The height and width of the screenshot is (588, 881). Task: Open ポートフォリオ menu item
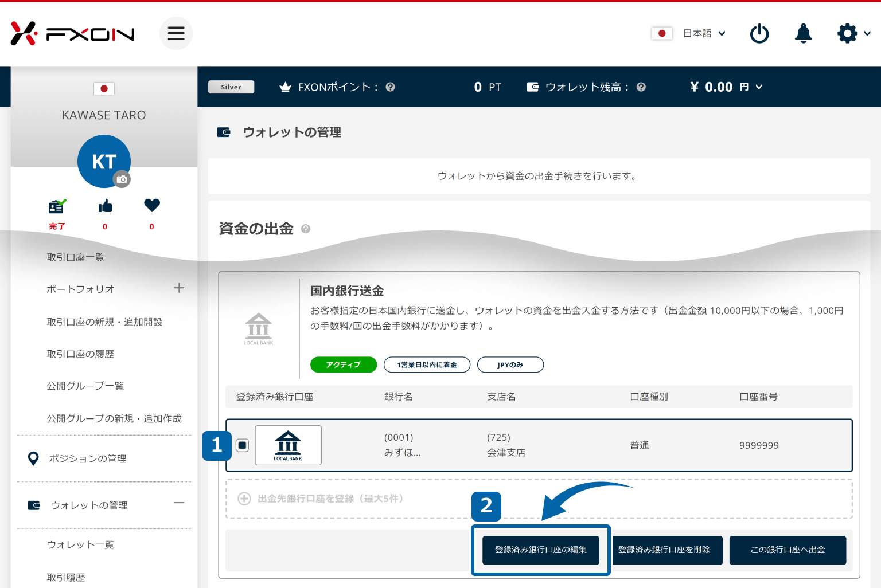click(x=80, y=289)
